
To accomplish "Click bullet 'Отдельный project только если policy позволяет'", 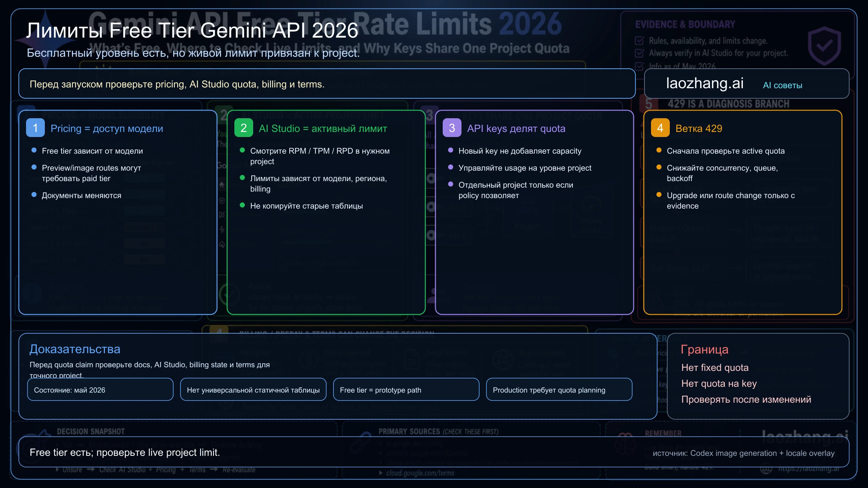I will coord(516,190).
